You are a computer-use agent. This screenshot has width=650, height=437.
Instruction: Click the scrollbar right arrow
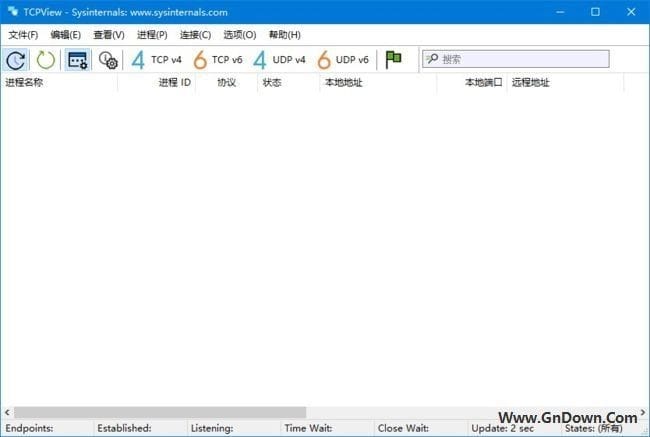pyautogui.click(x=643, y=412)
